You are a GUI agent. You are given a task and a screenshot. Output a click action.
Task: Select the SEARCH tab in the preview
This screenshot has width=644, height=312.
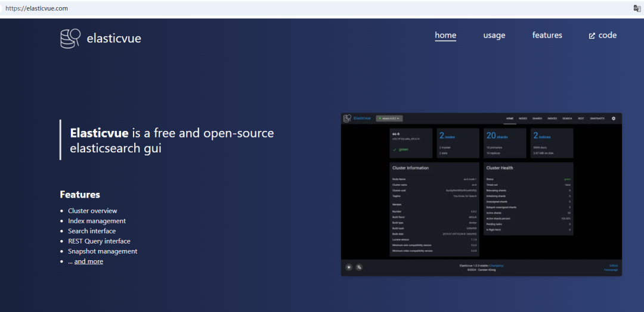[567, 118]
